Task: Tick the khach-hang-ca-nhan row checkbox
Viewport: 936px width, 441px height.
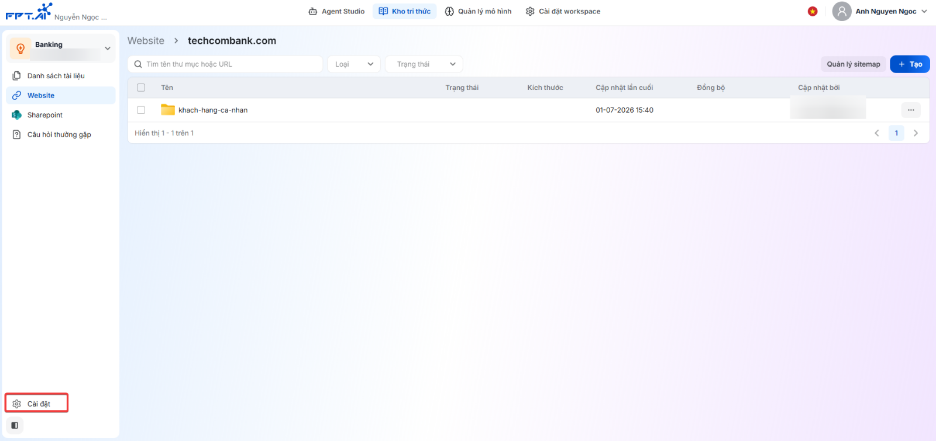Action: [141, 110]
